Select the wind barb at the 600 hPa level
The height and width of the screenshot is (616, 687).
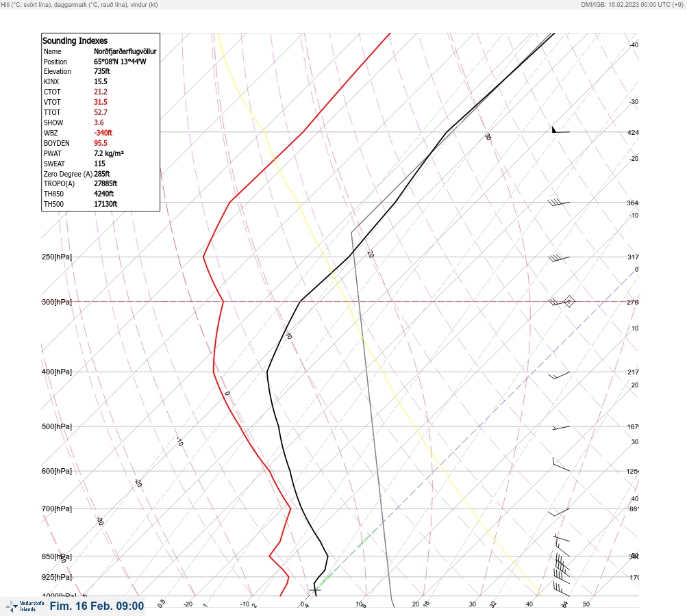click(561, 465)
